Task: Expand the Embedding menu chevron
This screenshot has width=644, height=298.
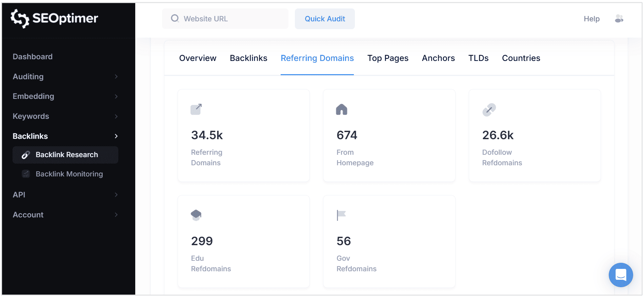Action: tap(116, 97)
